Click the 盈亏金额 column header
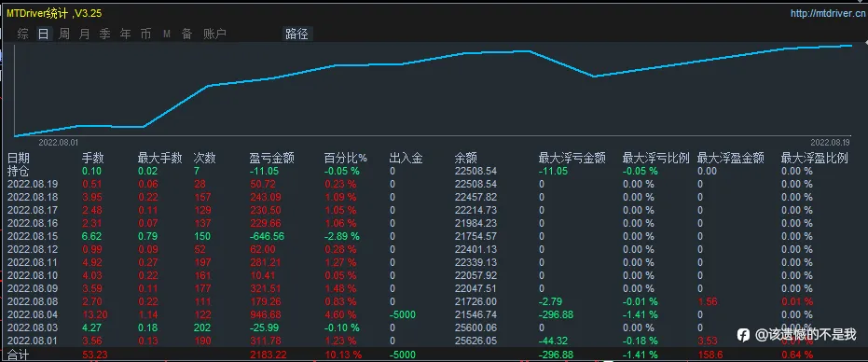This screenshot has width=868, height=362. pos(272,159)
